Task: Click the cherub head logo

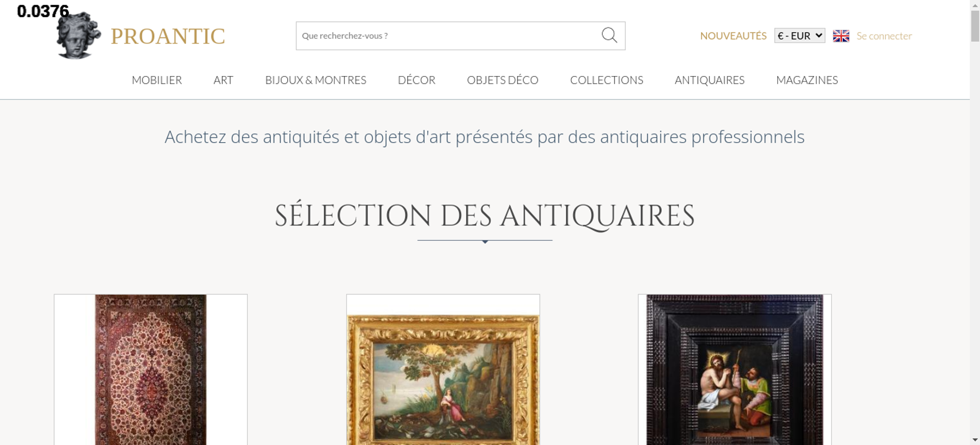Action: point(78,36)
